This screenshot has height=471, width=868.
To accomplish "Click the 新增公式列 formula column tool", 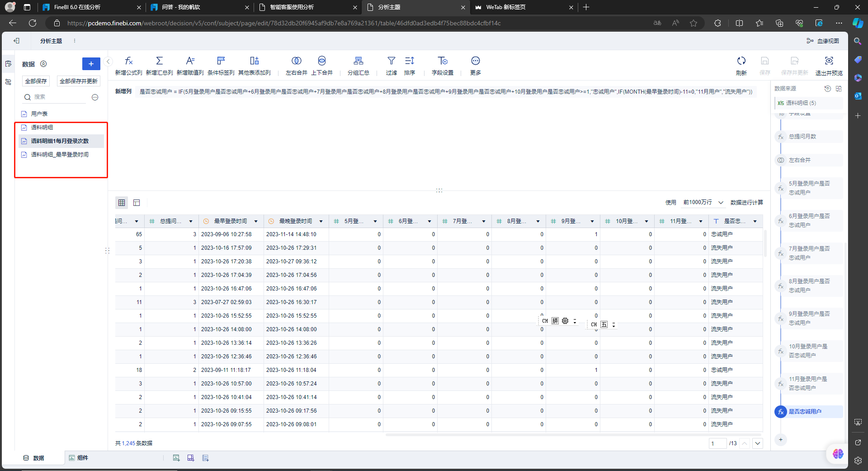I will [128, 66].
